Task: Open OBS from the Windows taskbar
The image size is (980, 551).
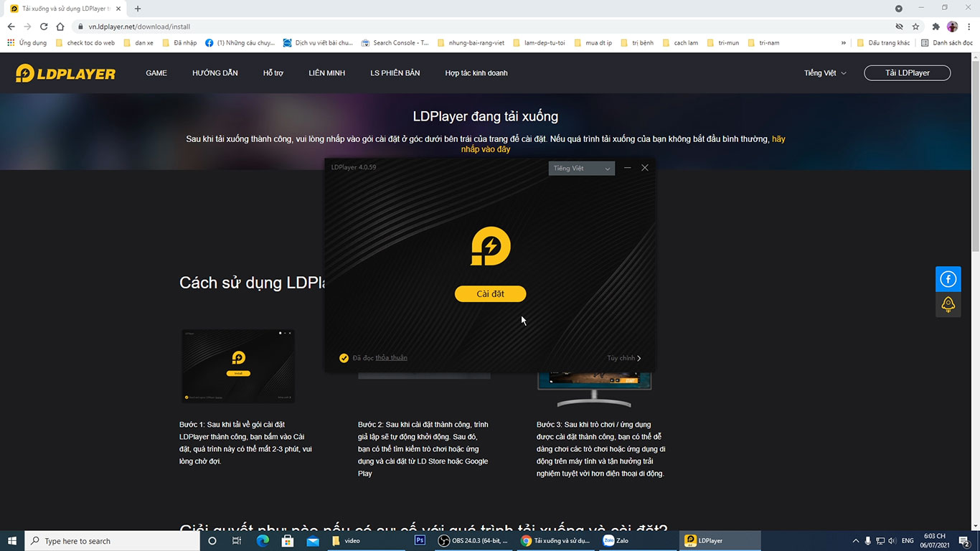Action: pos(474,541)
